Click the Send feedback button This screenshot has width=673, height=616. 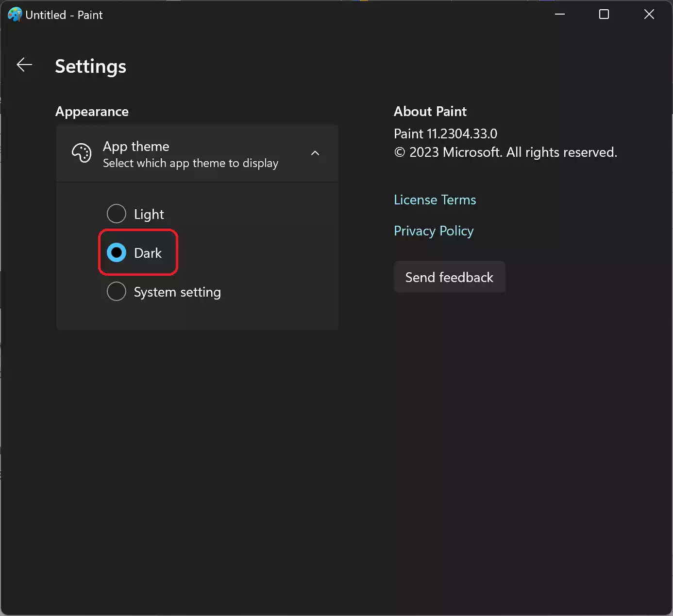[x=450, y=277]
